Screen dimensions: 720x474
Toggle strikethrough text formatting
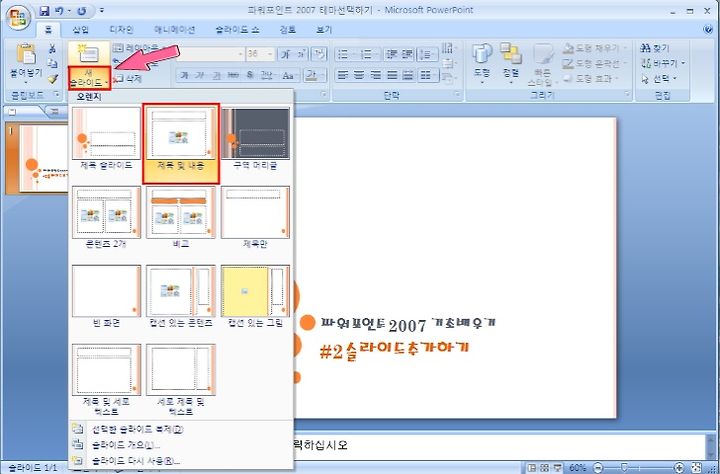(233, 75)
